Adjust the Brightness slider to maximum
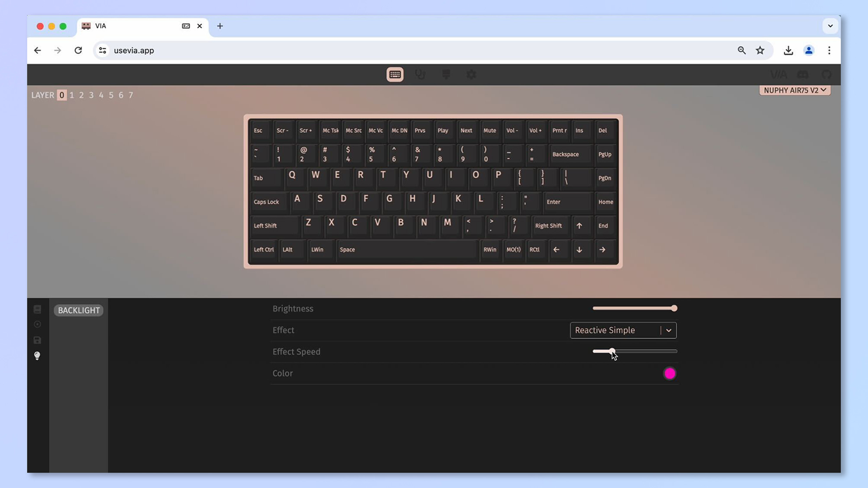 674,308
